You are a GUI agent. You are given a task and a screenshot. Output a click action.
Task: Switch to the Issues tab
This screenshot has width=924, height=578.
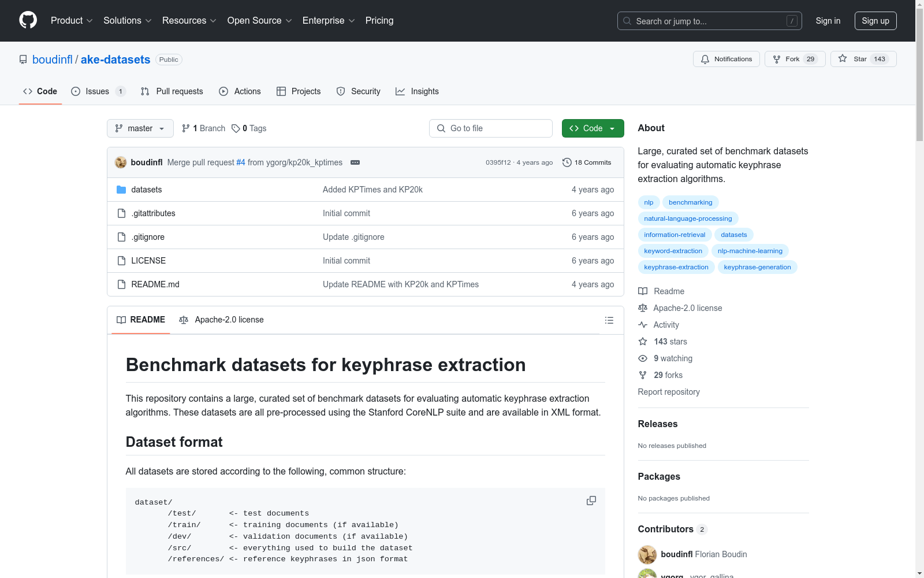[x=98, y=91]
